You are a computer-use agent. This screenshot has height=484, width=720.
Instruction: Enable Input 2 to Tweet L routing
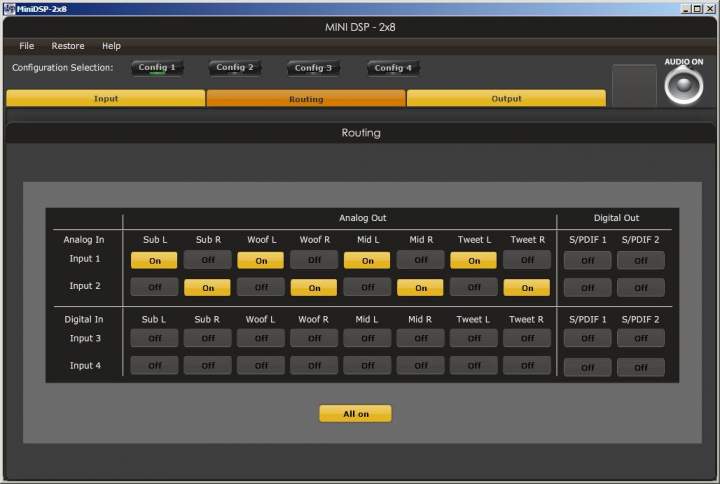(474, 287)
